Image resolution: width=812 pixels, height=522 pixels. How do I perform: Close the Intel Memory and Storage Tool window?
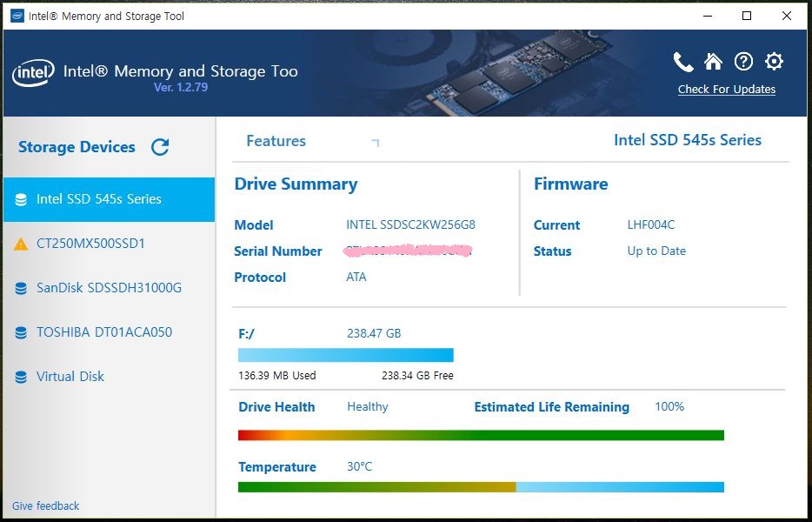pos(787,16)
